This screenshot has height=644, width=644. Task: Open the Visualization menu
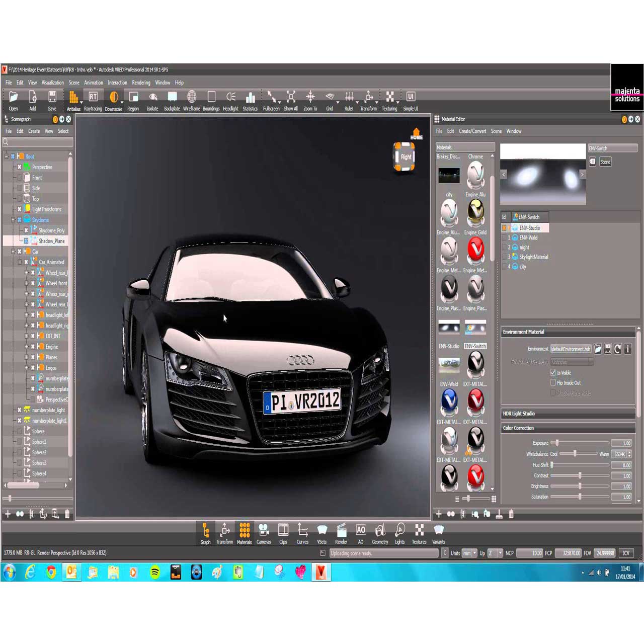pos(53,83)
